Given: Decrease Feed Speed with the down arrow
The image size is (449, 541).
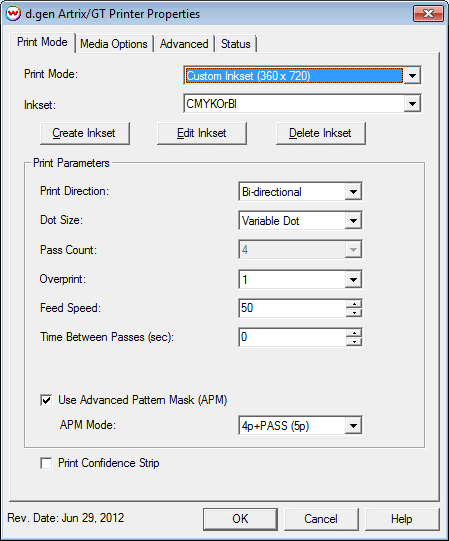Looking at the screenshot, I should coord(354,313).
